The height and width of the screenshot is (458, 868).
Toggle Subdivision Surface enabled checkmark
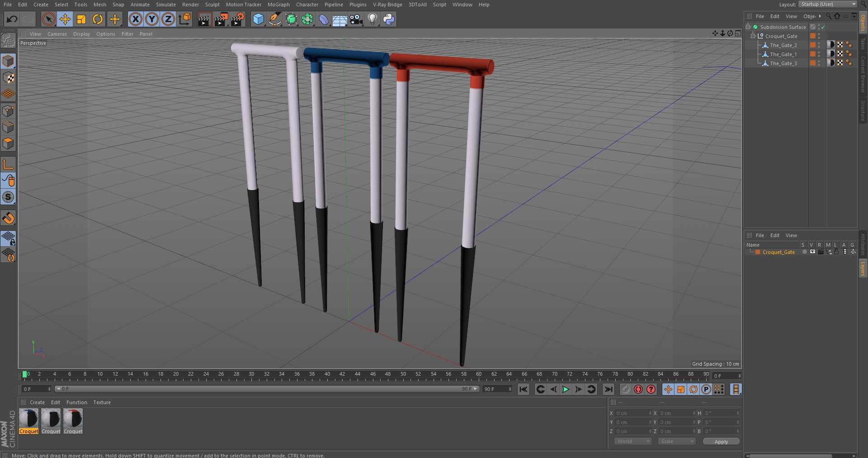click(x=823, y=27)
